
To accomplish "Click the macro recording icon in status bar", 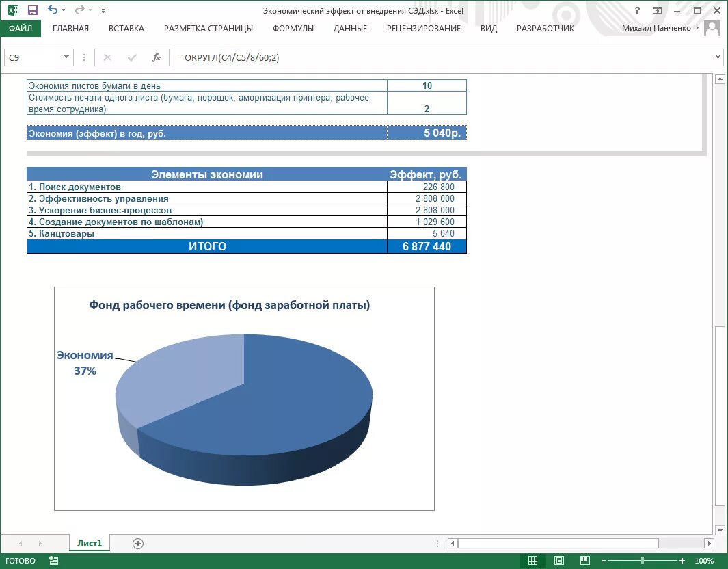I will 54,561.
